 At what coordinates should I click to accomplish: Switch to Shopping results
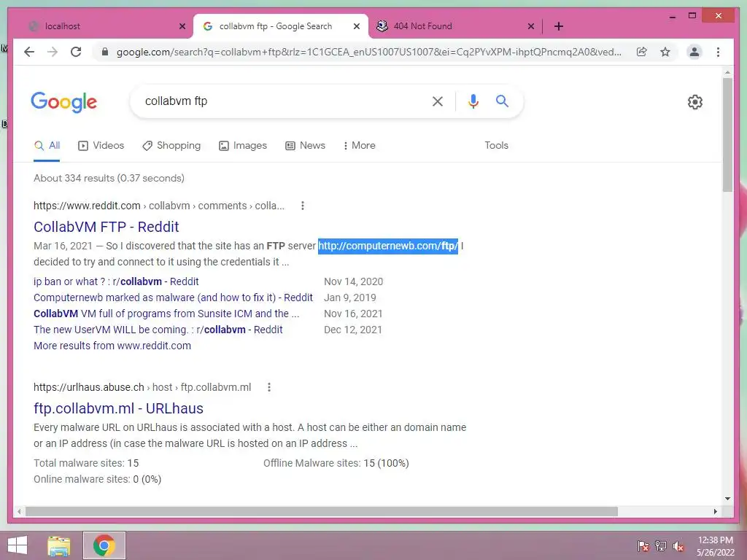pyautogui.click(x=171, y=146)
